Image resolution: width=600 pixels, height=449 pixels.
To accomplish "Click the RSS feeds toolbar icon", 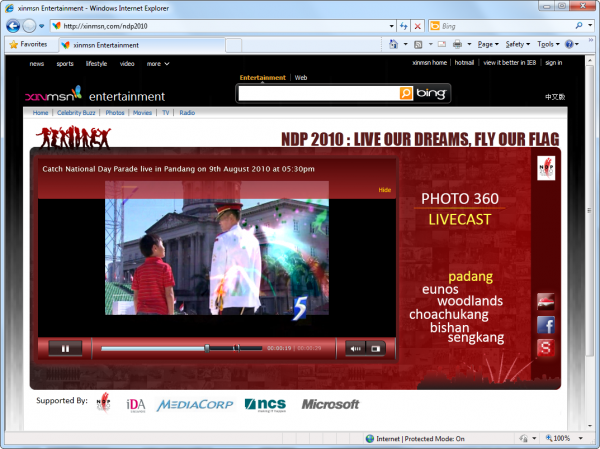I will pos(418,45).
